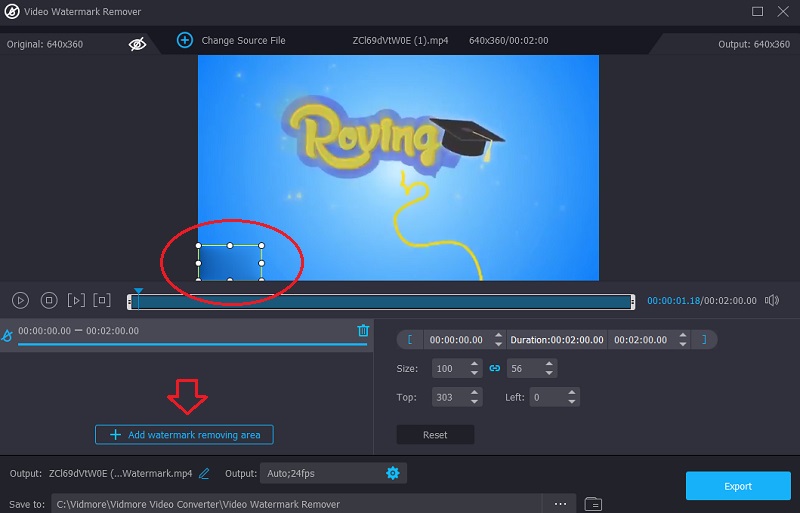Toggle the original preview eye icon
Image resolution: width=800 pixels, height=513 pixels.
138,43
